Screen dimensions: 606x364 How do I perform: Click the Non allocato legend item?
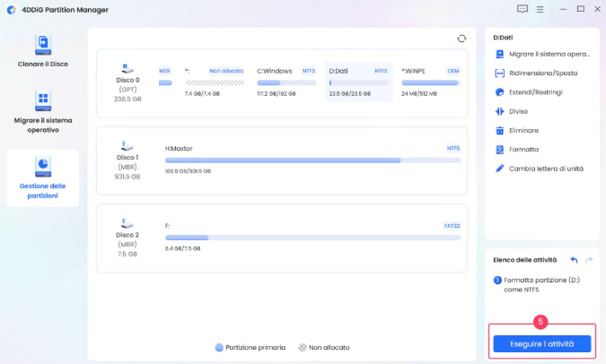point(324,347)
